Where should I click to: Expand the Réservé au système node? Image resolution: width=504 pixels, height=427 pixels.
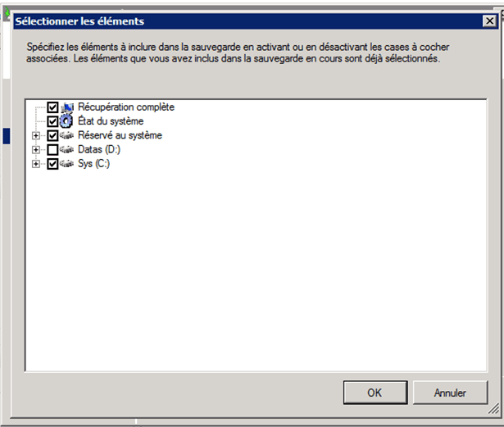tap(36, 136)
